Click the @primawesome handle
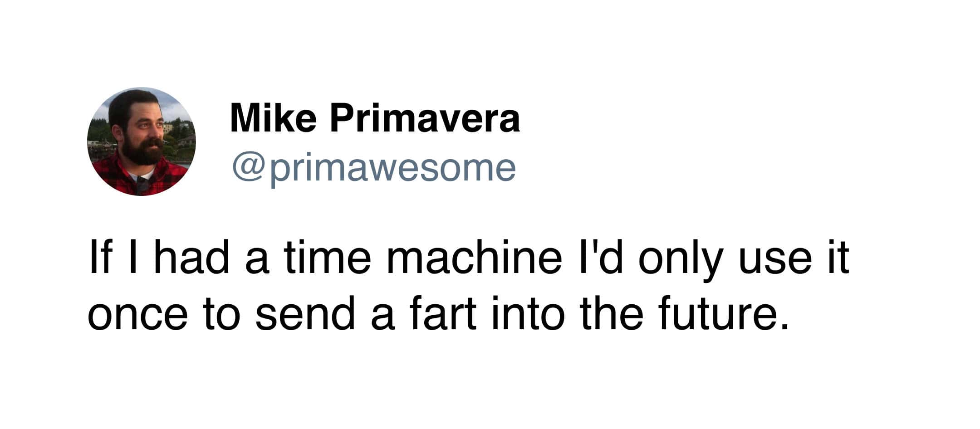Screen dimensions: 980x429 [374, 167]
